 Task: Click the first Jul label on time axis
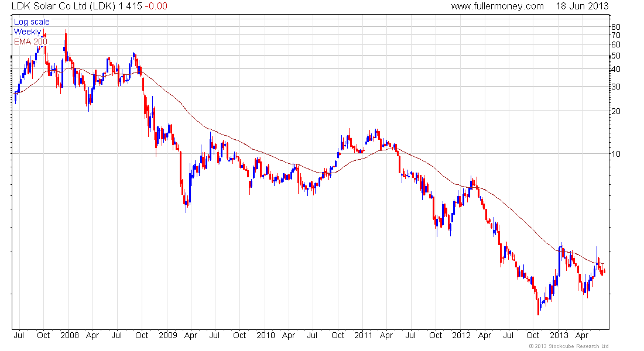[19, 335]
